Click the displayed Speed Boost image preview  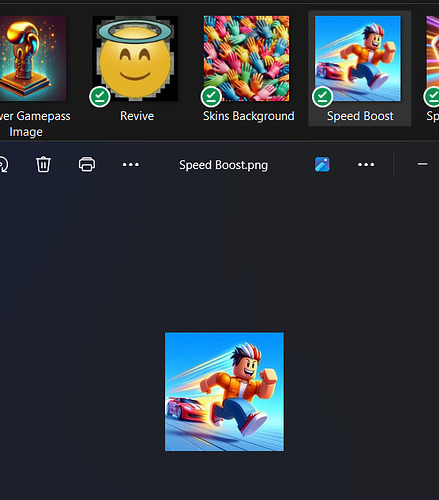tap(224, 392)
